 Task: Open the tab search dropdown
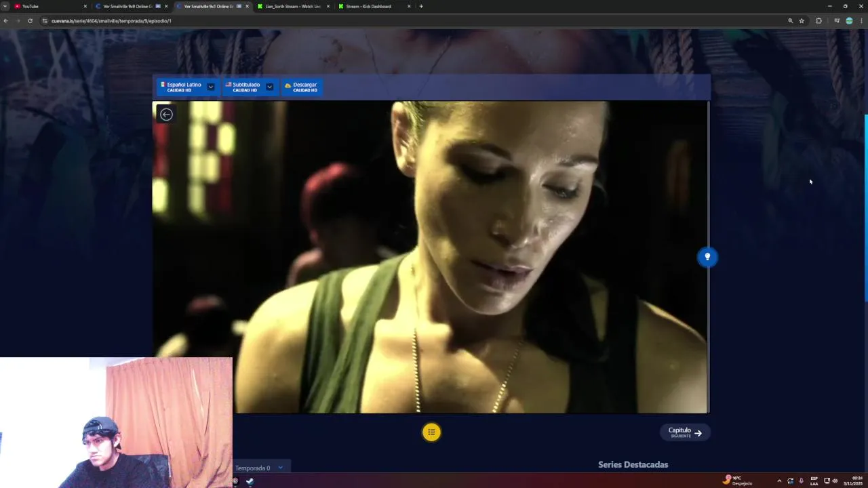[5, 6]
